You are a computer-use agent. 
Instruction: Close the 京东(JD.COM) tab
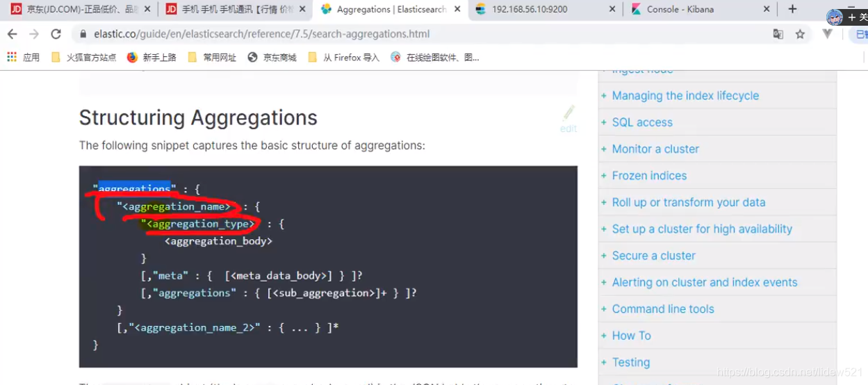[146, 9]
